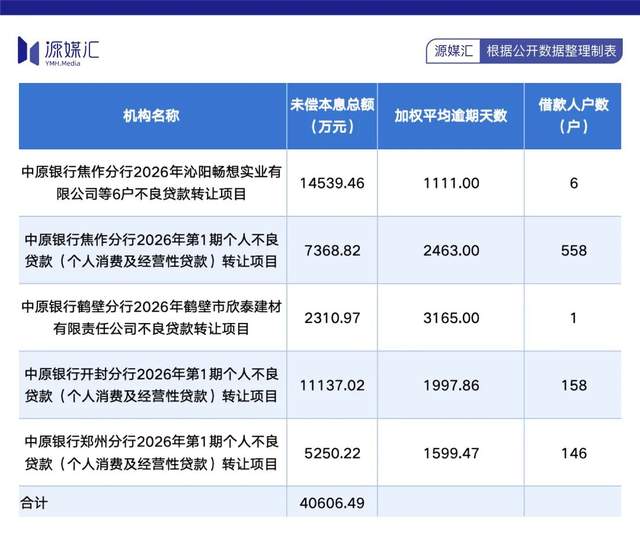Select the 146 borrower count cell
Image resolution: width=640 pixels, height=537 pixels.
573,452
